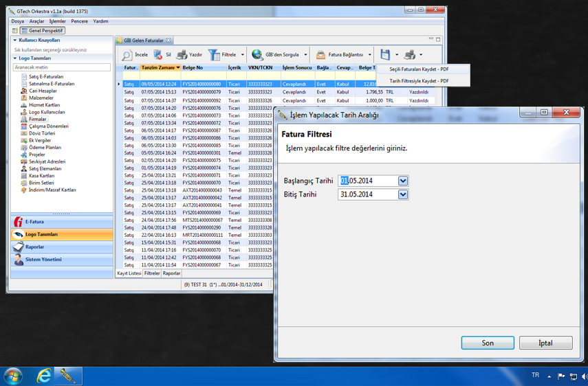This screenshot has height=386, width=588.
Task: Open the Fatura Bağlantısı dropdown arrow
Action: click(369, 55)
